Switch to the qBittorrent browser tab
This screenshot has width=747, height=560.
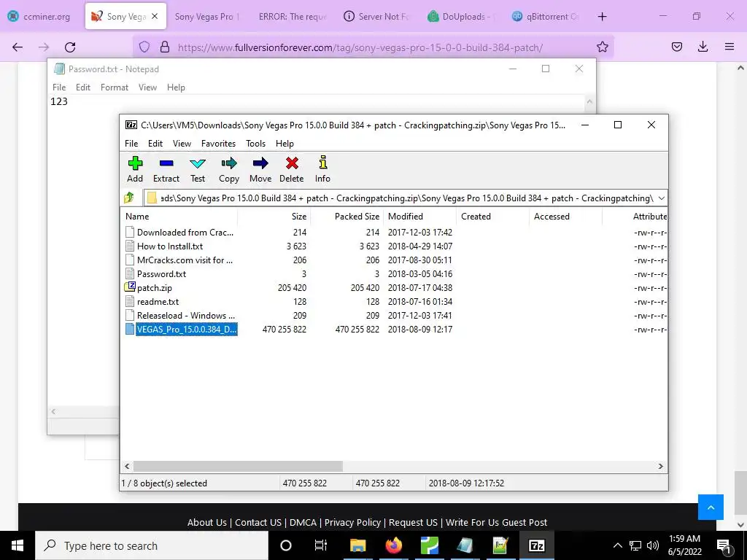pyautogui.click(x=546, y=16)
